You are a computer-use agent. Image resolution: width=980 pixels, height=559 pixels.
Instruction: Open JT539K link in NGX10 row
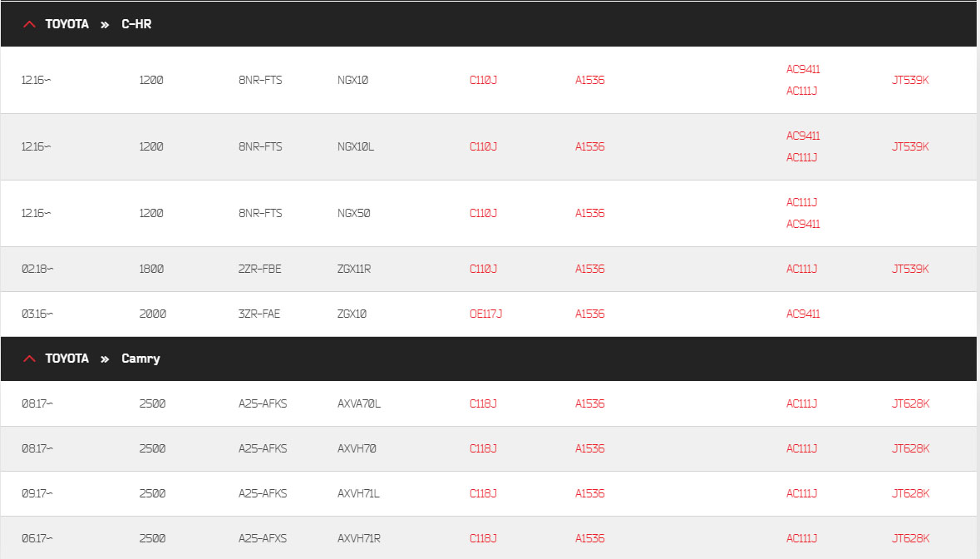click(x=910, y=80)
